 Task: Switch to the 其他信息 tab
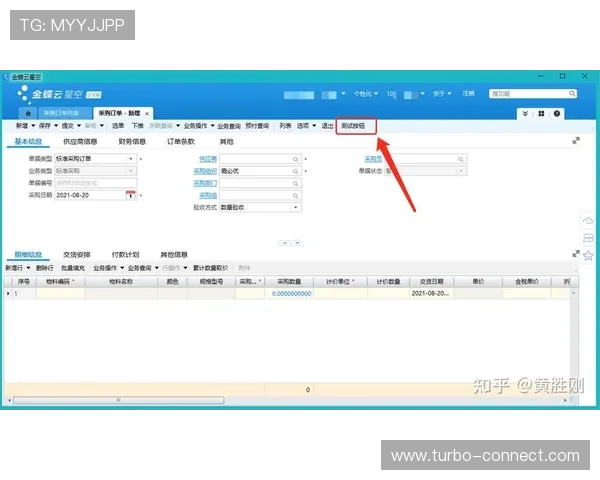[x=174, y=255]
